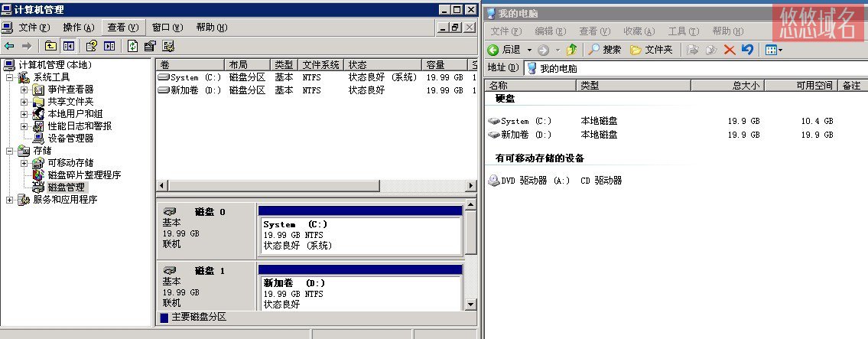Open 帮助(H) menu in Computer Management
This screenshot has height=339, width=868.
(212, 27)
